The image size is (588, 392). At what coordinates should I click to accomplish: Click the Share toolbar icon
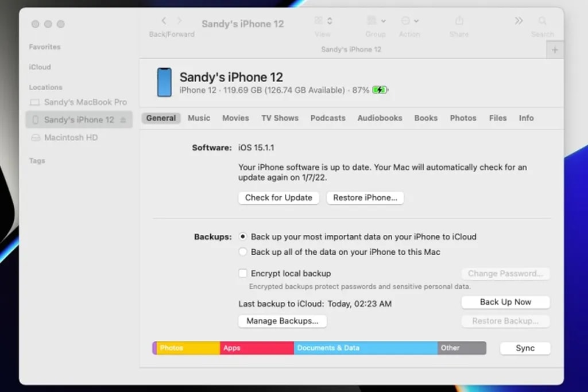coord(459,21)
